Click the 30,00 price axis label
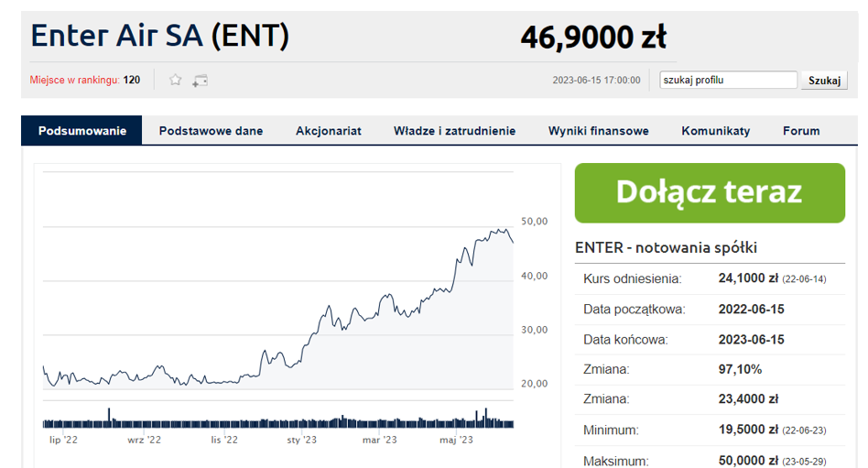The width and height of the screenshot is (868, 468). pyautogui.click(x=534, y=330)
